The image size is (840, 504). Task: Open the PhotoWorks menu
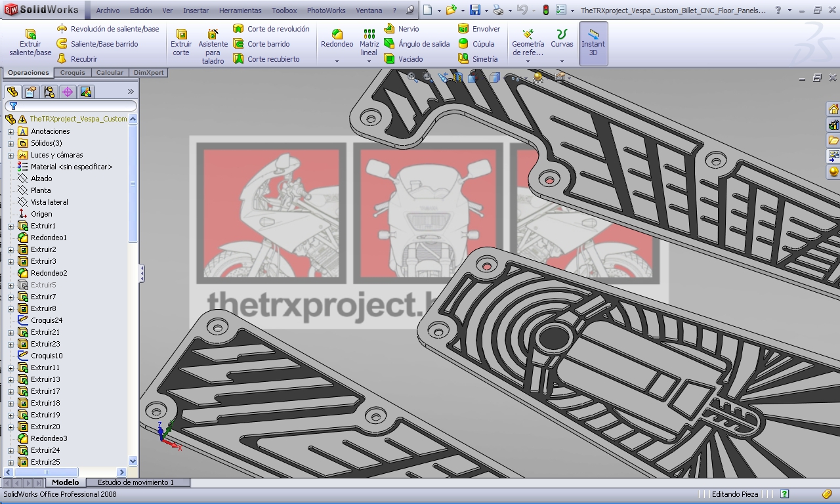326,10
